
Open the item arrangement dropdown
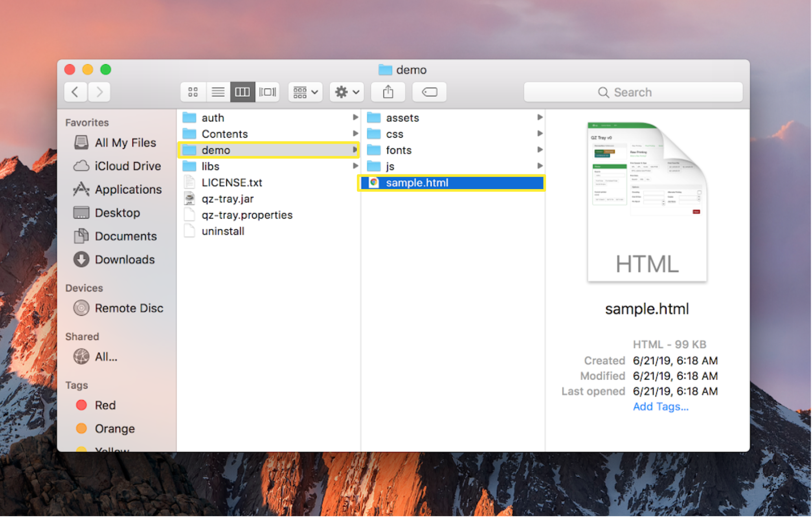click(305, 92)
